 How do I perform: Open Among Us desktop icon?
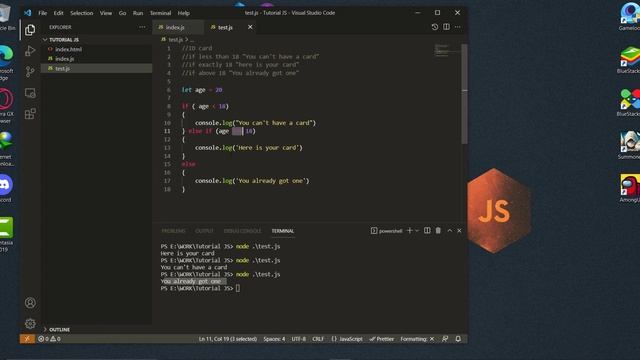click(x=630, y=189)
